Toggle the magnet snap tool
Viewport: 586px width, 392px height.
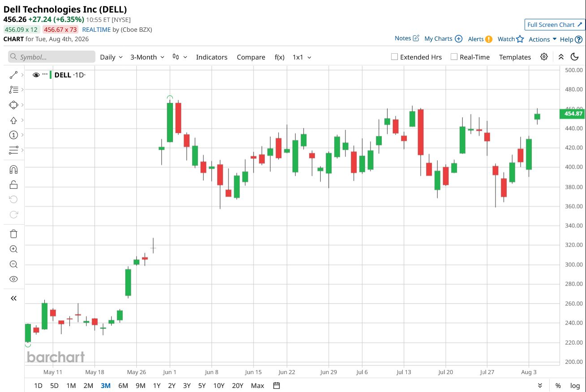[x=13, y=170]
